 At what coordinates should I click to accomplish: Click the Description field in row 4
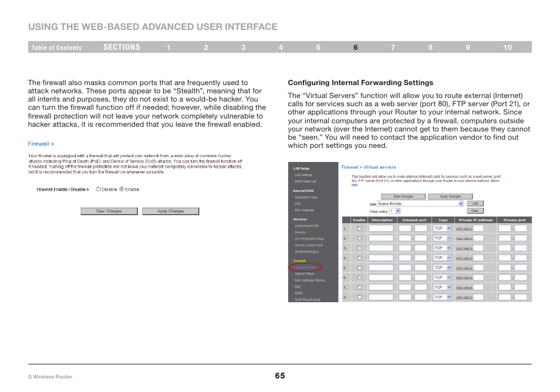click(x=381, y=258)
